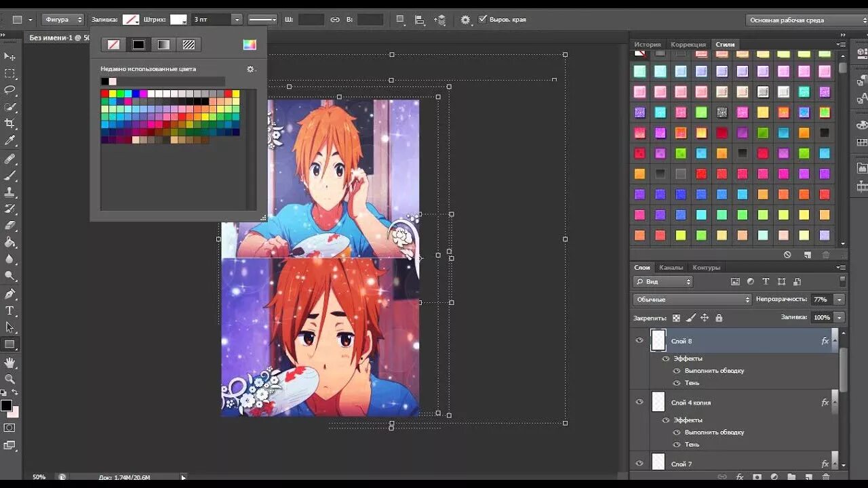868x488 pixels.
Task: Select the Zoom tool
Action: pyautogui.click(x=9, y=380)
